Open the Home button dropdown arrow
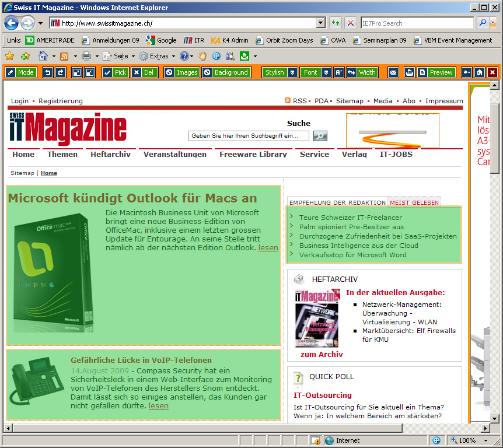The width and height of the screenshot is (503, 448). pyautogui.click(x=54, y=57)
